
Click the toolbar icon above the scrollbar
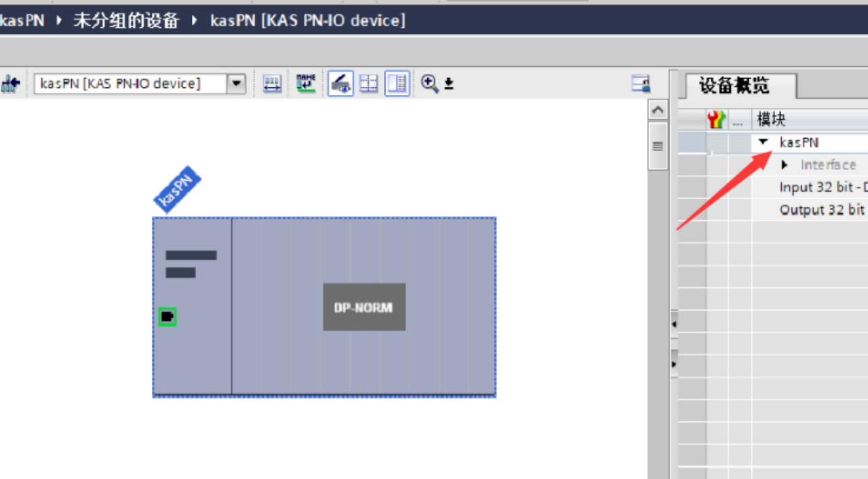641,84
